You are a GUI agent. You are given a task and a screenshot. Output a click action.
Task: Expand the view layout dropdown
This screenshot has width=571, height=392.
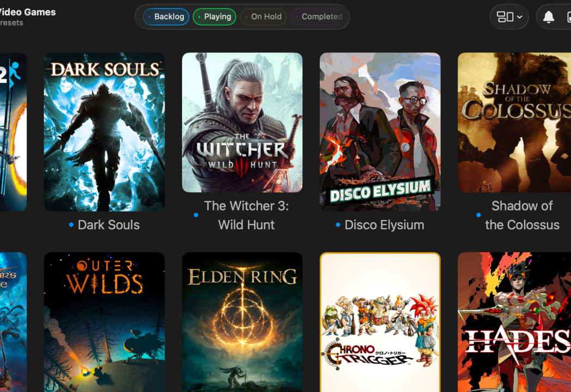509,17
